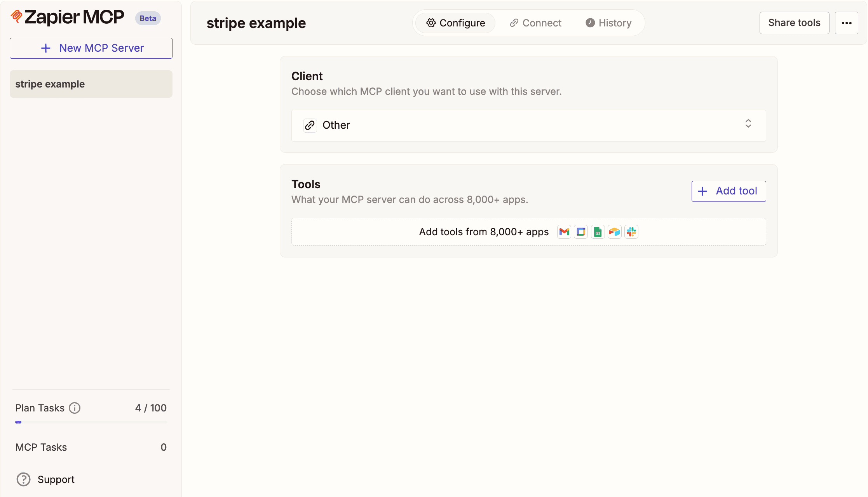Viewport: 868px width, 497px height.
Task: Click the Plan Tasks progress bar
Action: 91,422
